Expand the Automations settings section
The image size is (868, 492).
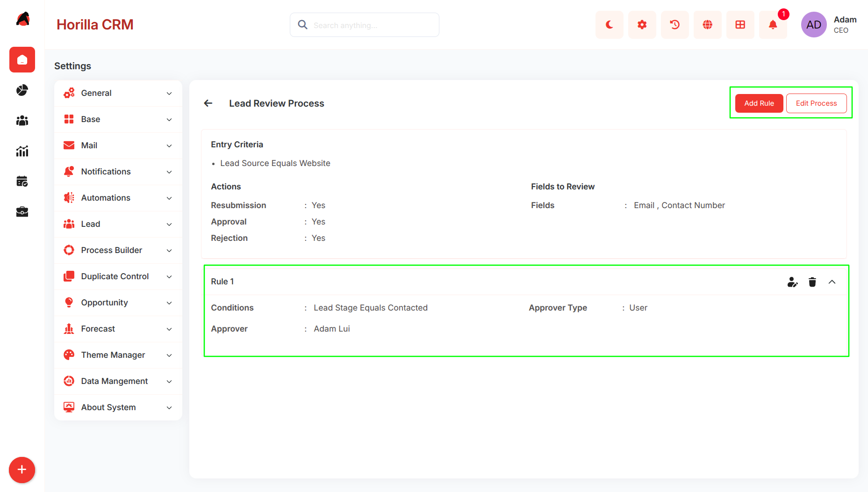pyautogui.click(x=118, y=198)
